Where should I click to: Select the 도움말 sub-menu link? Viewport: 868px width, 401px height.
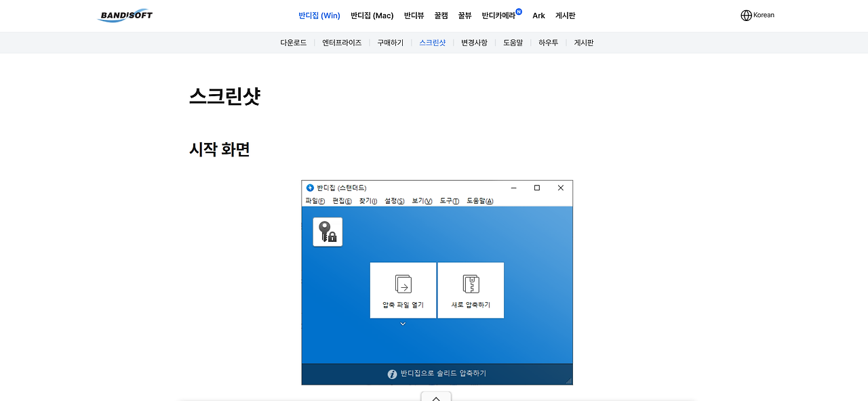(513, 43)
